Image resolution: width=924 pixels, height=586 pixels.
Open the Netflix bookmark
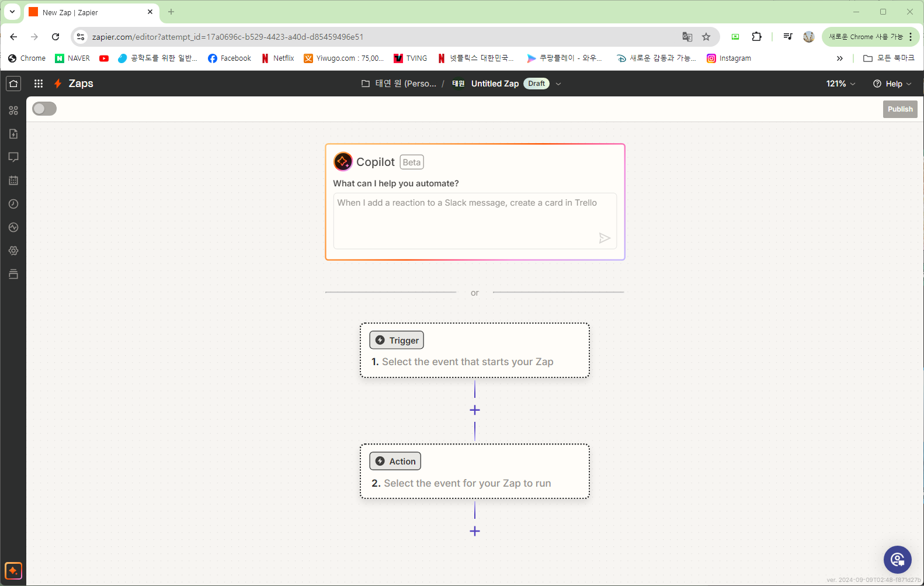click(x=277, y=58)
